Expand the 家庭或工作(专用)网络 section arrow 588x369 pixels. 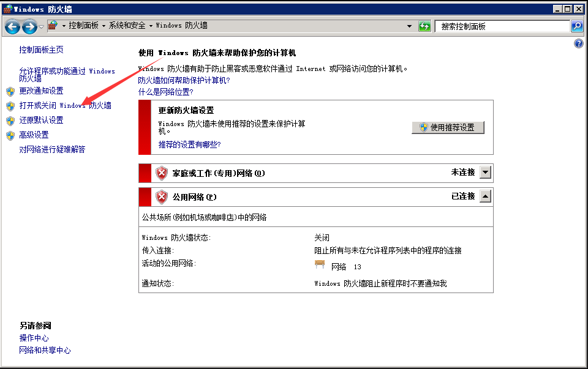pyautogui.click(x=485, y=173)
